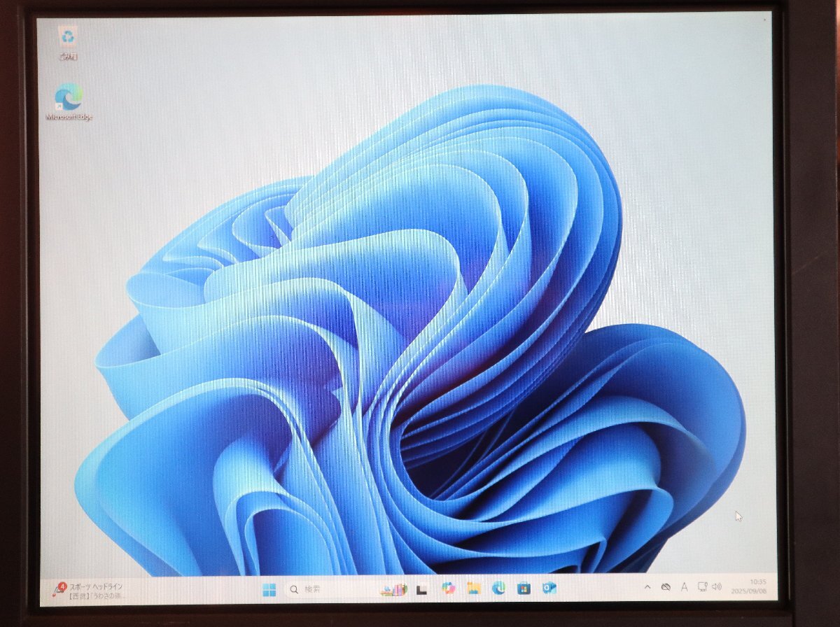Expand the hidden system tray icons chevron

647,587
